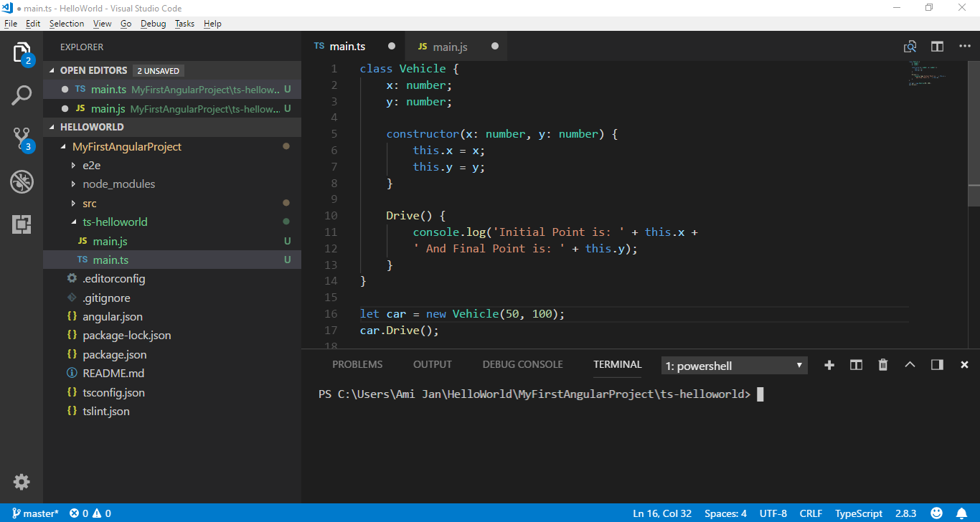980x522 pixels.
Task: Open the Debug view in activity bar
Action: coord(22,181)
